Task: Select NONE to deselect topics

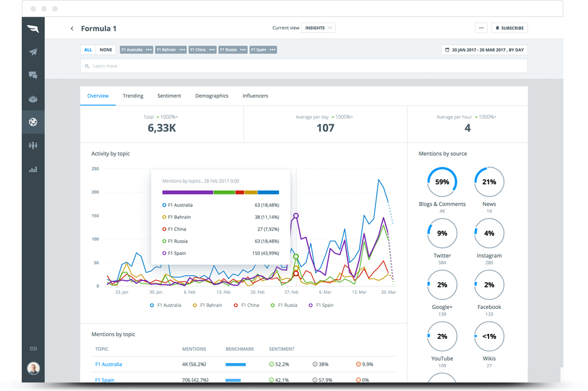Action: coord(106,50)
